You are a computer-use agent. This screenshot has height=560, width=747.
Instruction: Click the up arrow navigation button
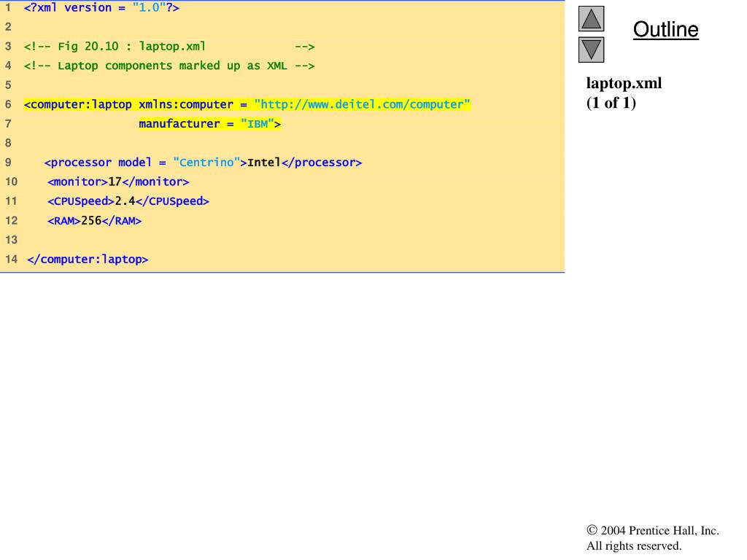(x=591, y=18)
